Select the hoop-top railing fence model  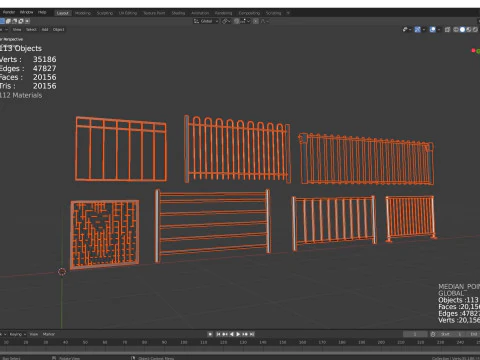(237, 149)
